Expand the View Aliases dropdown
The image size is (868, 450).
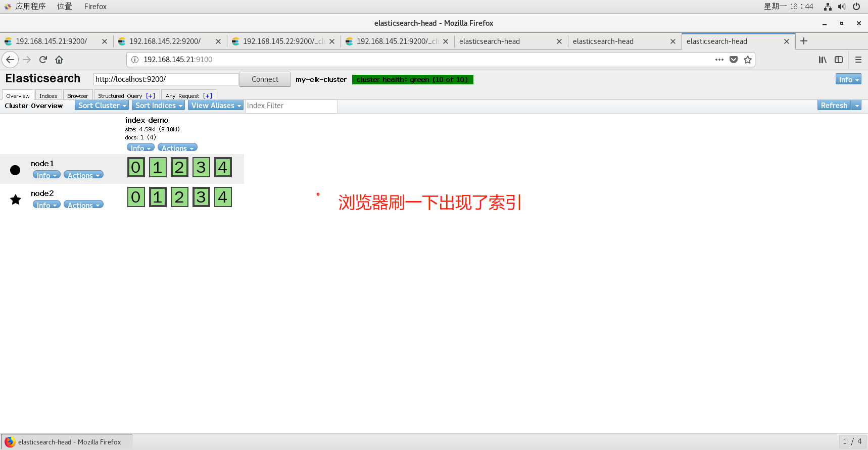tap(216, 106)
